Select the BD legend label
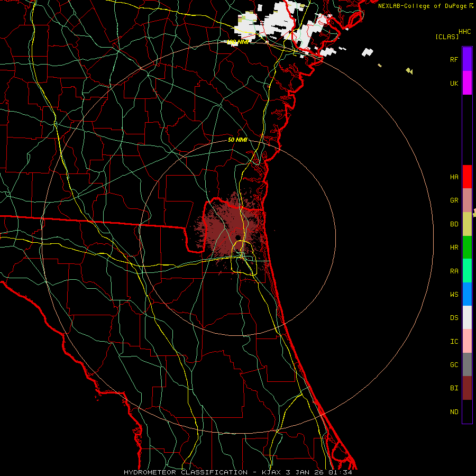Image resolution: width=476 pixels, height=476 pixels. (x=454, y=224)
